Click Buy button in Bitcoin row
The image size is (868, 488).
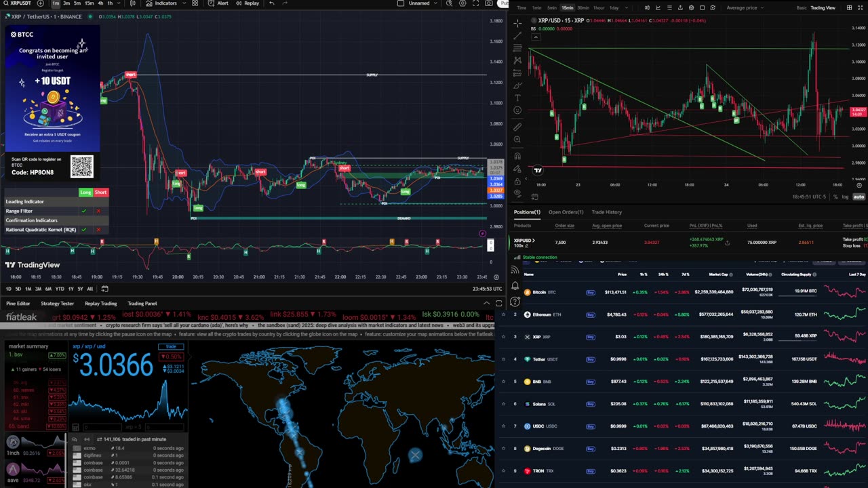pyautogui.click(x=590, y=292)
